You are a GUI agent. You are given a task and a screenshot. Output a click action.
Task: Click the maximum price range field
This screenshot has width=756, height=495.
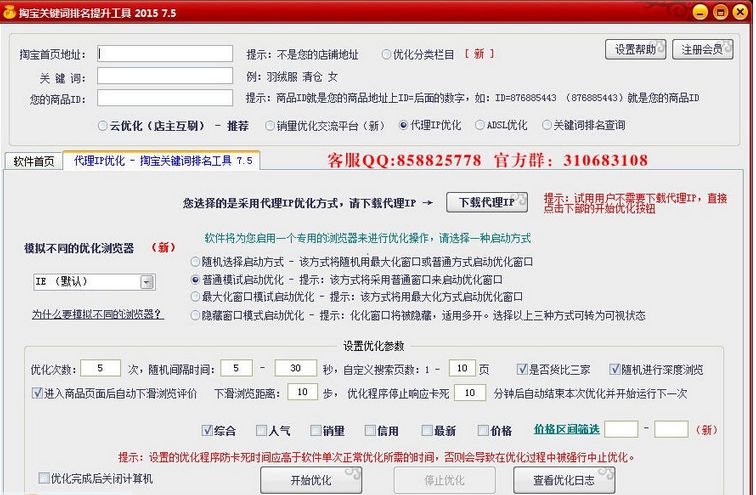tap(671, 429)
